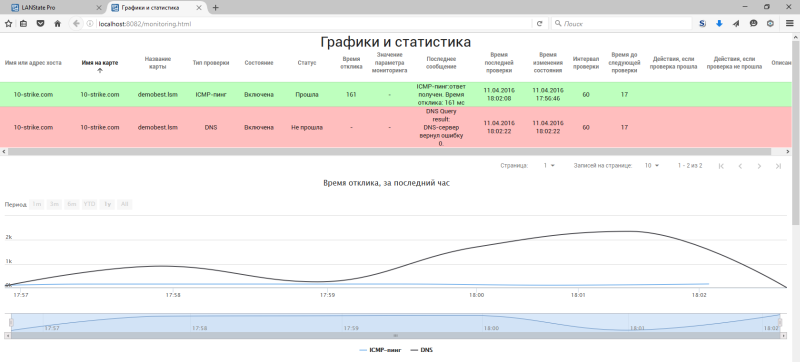Click the Поиск search field
This screenshot has height=362, width=800.
(621, 23)
